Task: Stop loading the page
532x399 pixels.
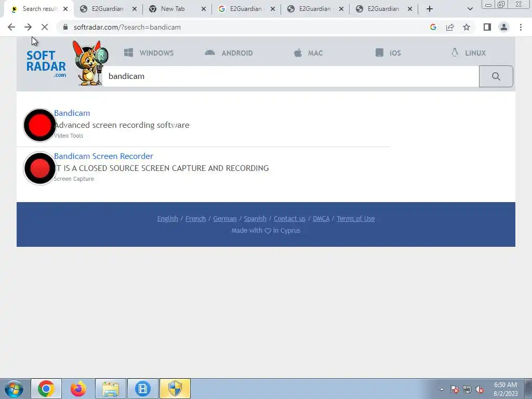Action: (x=45, y=27)
